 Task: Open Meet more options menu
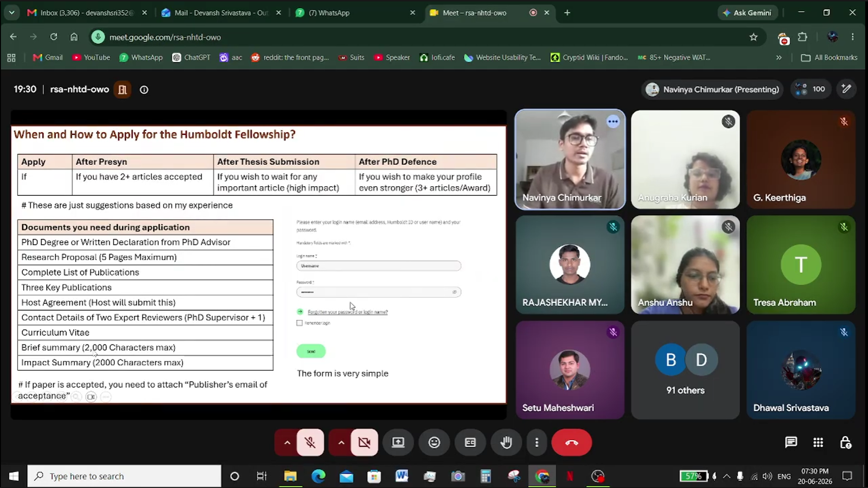pyautogui.click(x=537, y=443)
